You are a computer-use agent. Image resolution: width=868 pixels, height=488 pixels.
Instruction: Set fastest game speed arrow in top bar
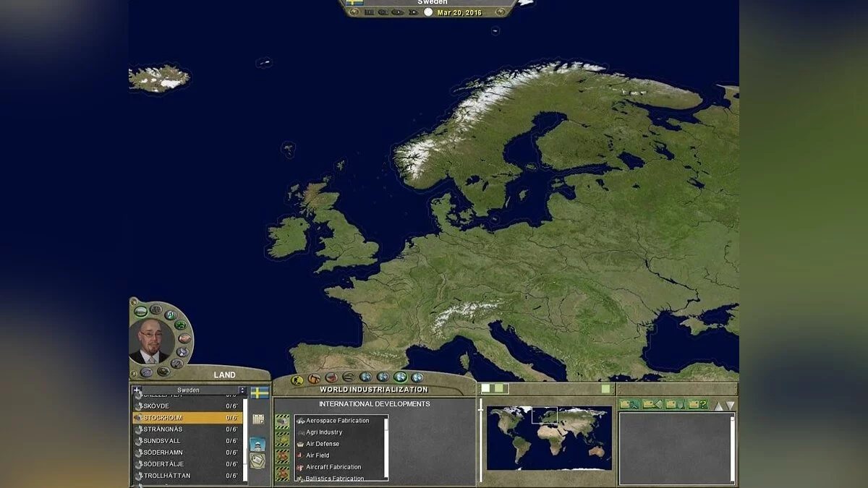point(413,12)
